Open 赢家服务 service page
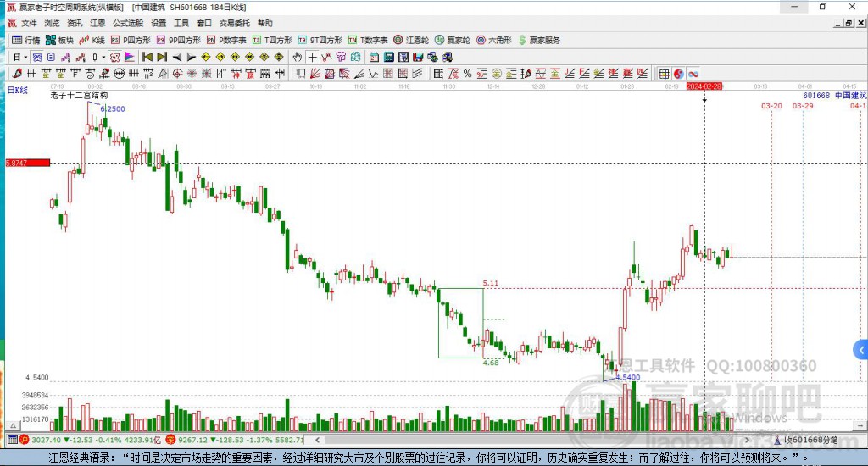Screen dimensions: 868x466 [539, 40]
